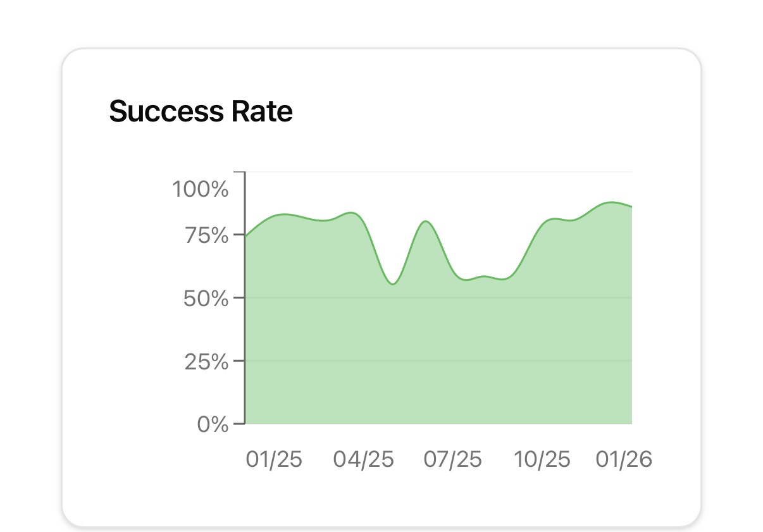The width and height of the screenshot is (763, 532).
Task: Click the highest peak near 01/26
Action: click(x=611, y=202)
